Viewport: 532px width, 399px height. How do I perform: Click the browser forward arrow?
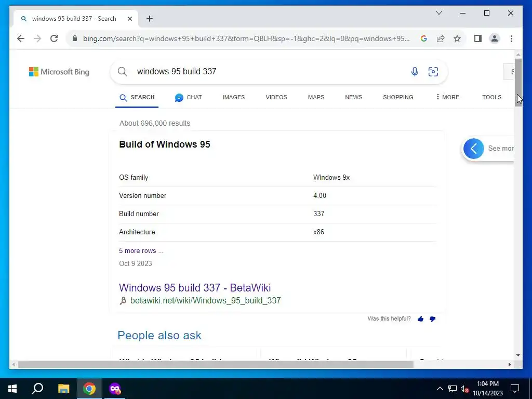(37, 38)
